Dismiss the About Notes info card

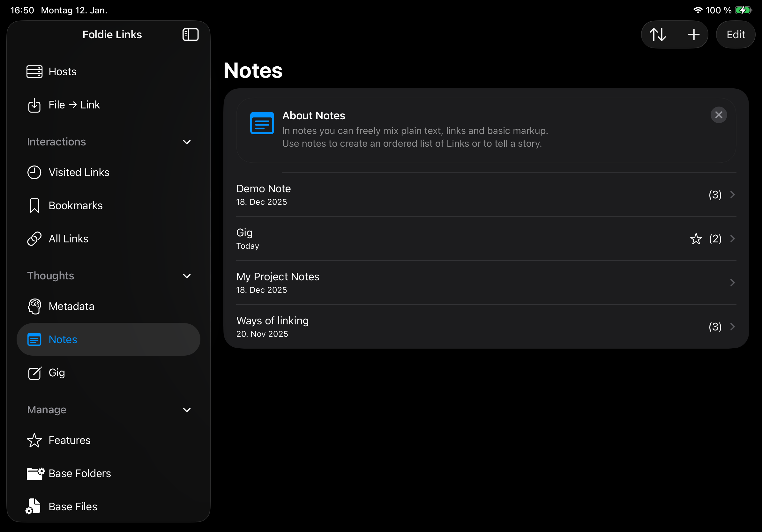(719, 115)
